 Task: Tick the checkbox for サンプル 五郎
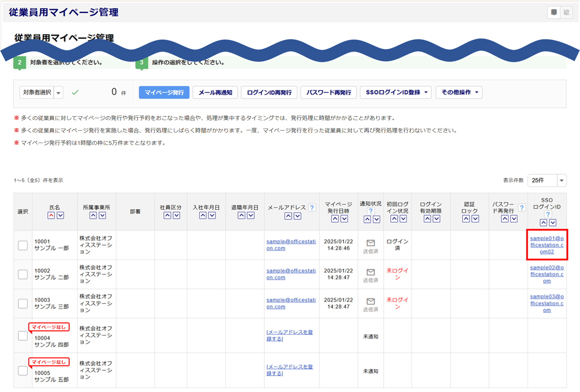tap(23, 371)
